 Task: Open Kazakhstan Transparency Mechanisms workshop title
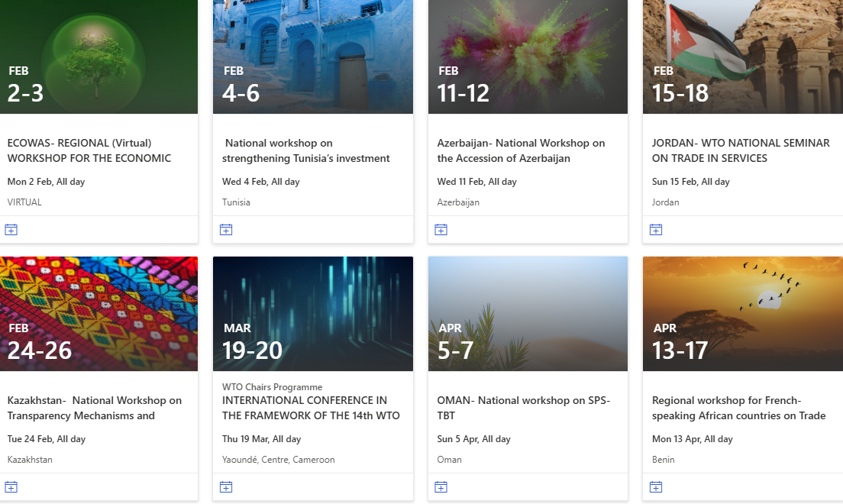[x=95, y=408]
